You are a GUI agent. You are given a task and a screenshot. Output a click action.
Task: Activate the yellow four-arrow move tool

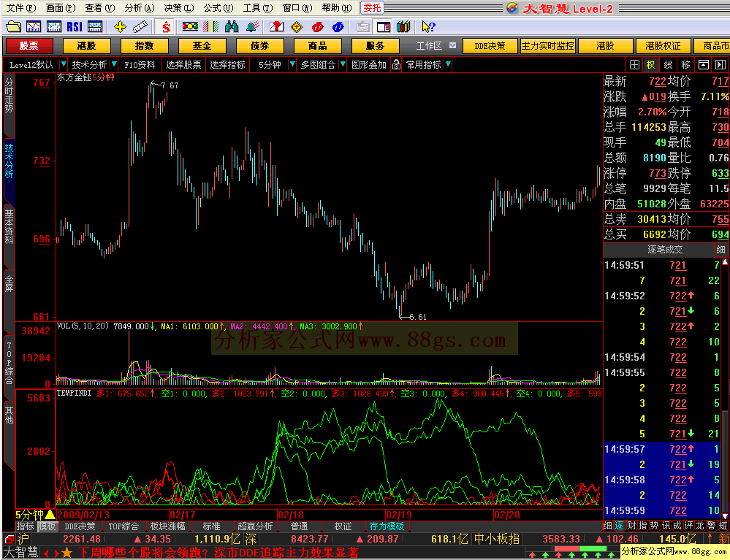click(120, 26)
